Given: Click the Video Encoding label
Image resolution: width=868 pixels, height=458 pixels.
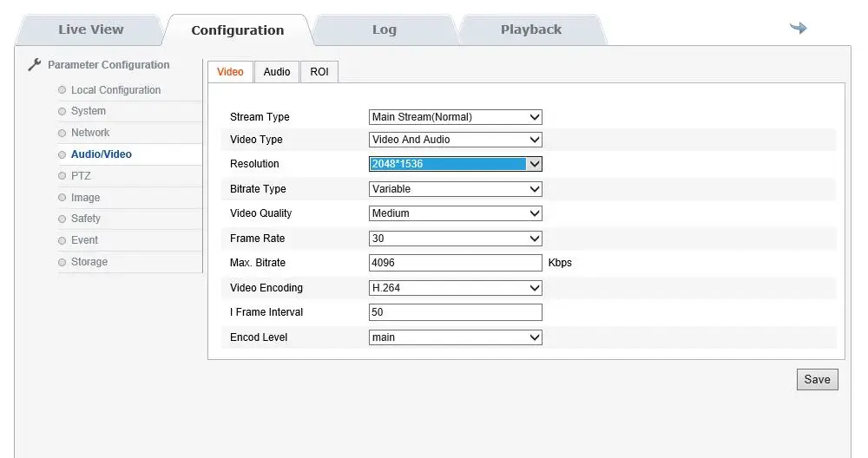Looking at the screenshot, I should coord(266,288).
